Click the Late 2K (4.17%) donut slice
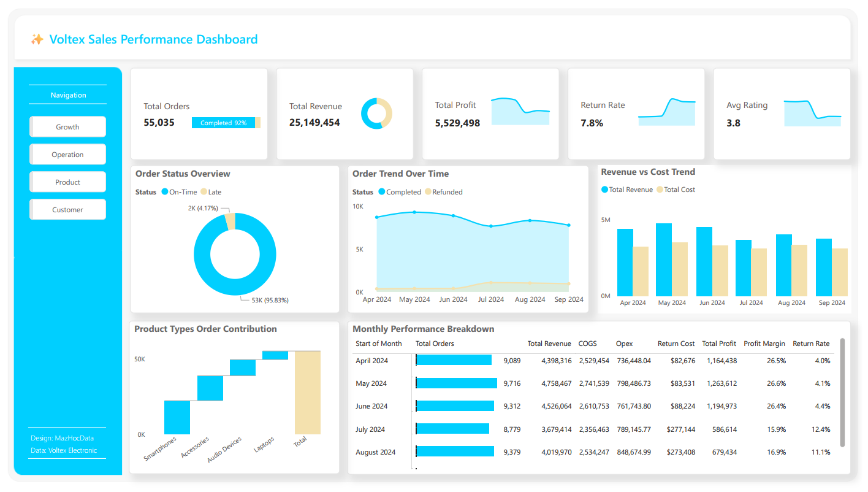868x492 pixels. (x=230, y=221)
